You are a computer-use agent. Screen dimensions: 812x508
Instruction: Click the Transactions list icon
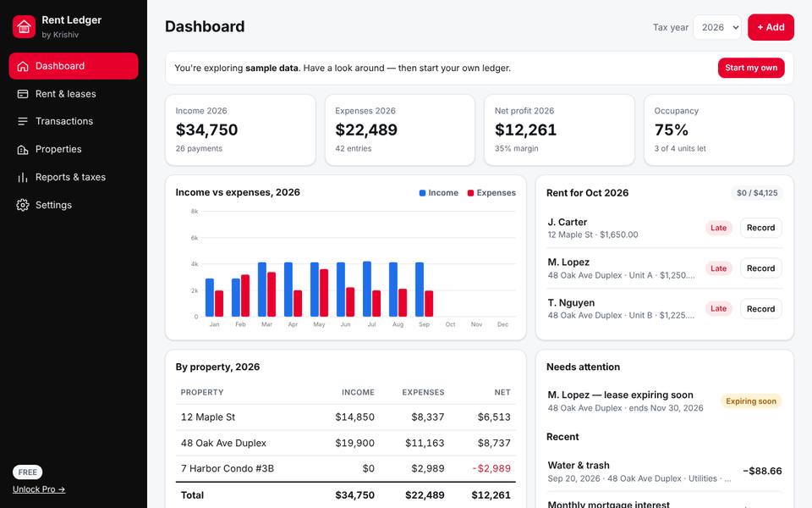22,121
